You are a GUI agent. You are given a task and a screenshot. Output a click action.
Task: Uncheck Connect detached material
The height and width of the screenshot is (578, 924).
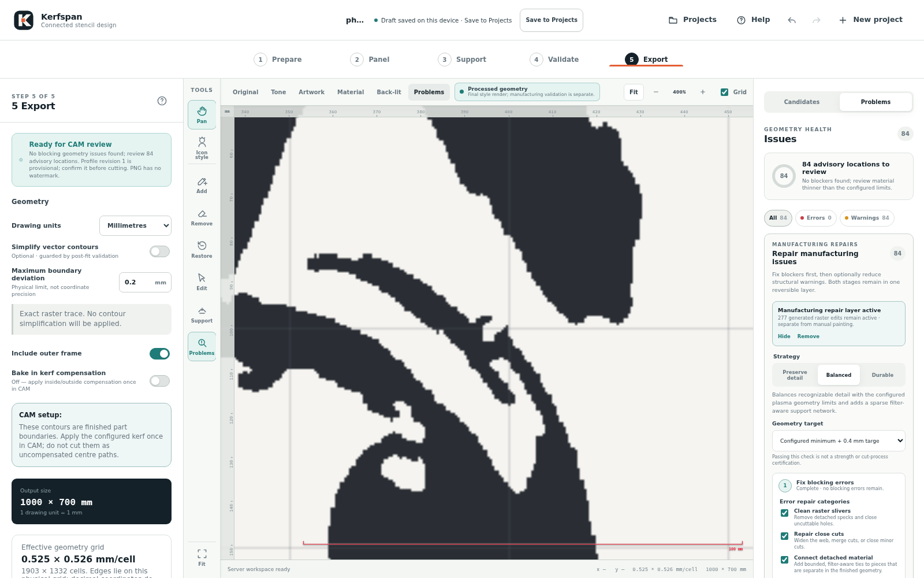[x=784, y=560]
